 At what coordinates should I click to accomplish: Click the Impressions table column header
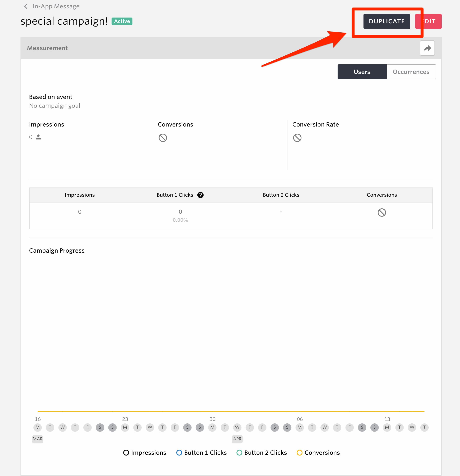point(80,195)
